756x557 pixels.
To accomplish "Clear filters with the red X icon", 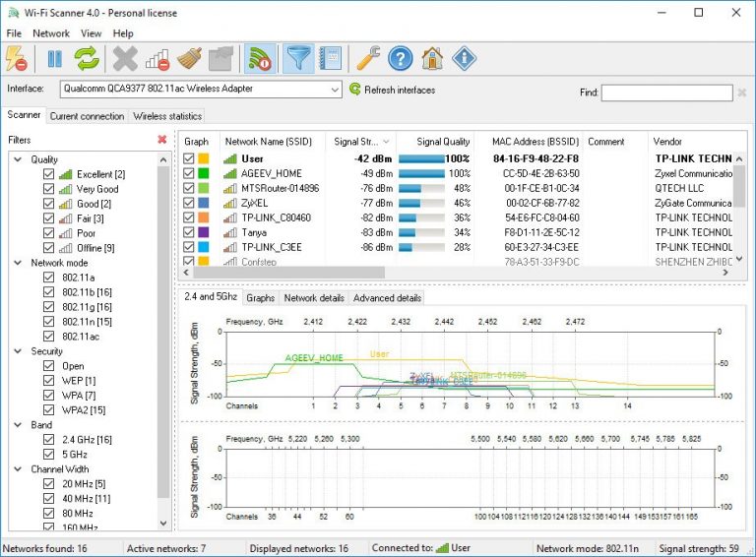I will (162, 140).
